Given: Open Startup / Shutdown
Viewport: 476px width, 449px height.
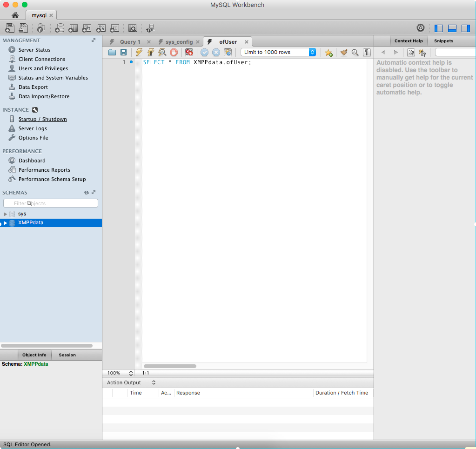Looking at the screenshot, I should pos(42,119).
